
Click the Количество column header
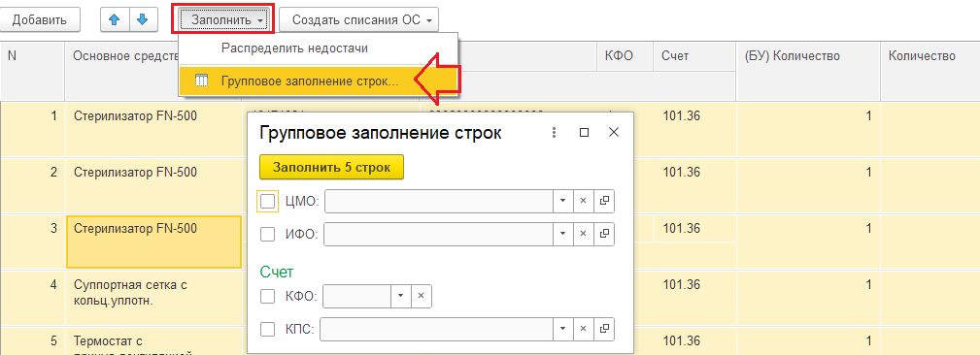(930, 71)
